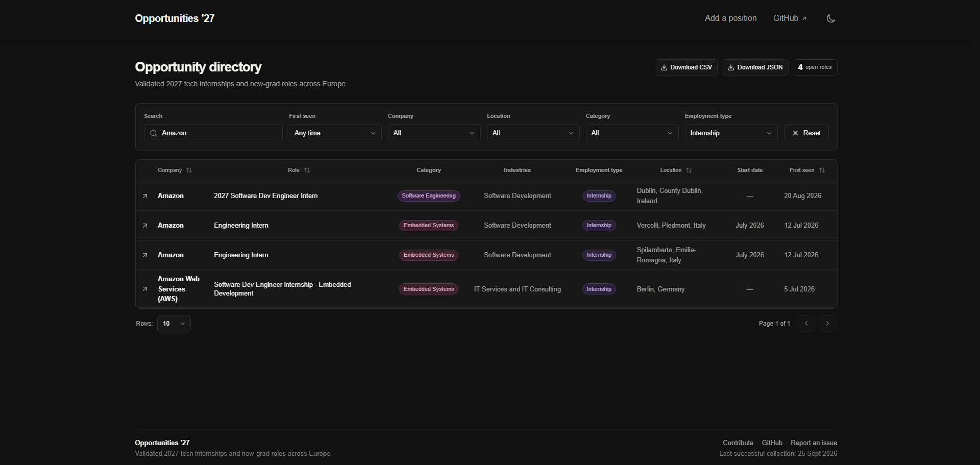Open GitHub link in header
Screen dimensions: 980x465
click(x=790, y=18)
